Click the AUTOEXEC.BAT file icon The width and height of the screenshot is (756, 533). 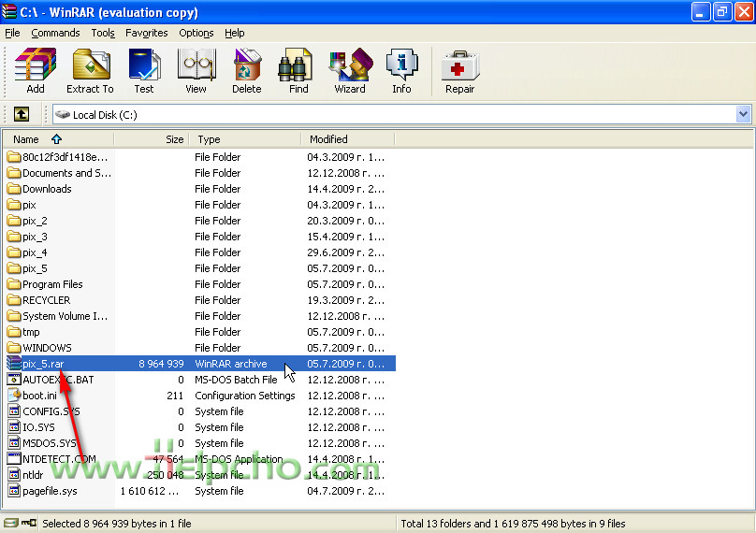[x=14, y=380]
